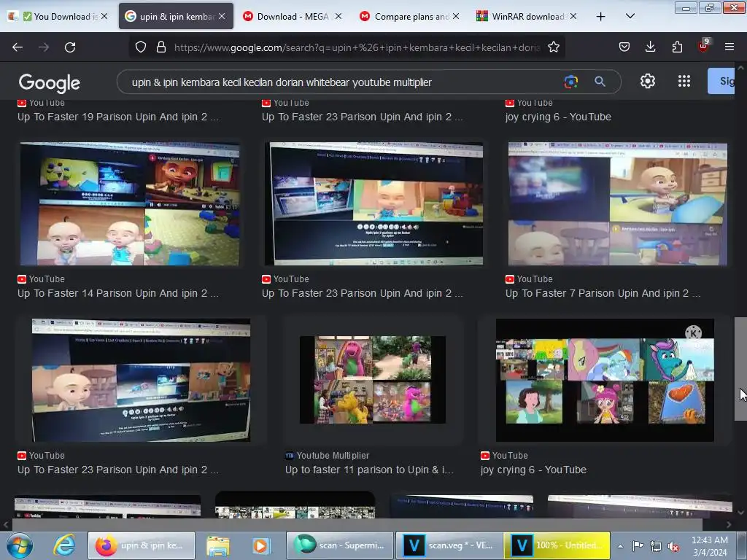Open Up To Faster 14 Parison title link
The height and width of the screenshot is (560, 747).
tap(117, 293)
